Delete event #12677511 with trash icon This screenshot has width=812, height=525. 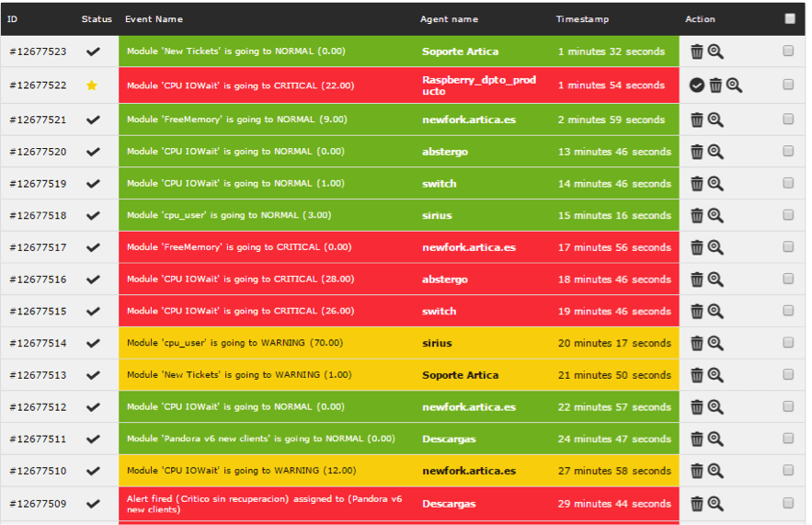pyautogui.click(x=696, y=439)
